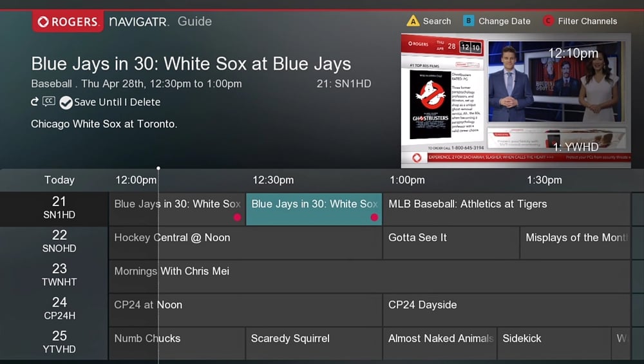
Task: Select the Ghostbusters poster in preview
Action: pos(430,104)
